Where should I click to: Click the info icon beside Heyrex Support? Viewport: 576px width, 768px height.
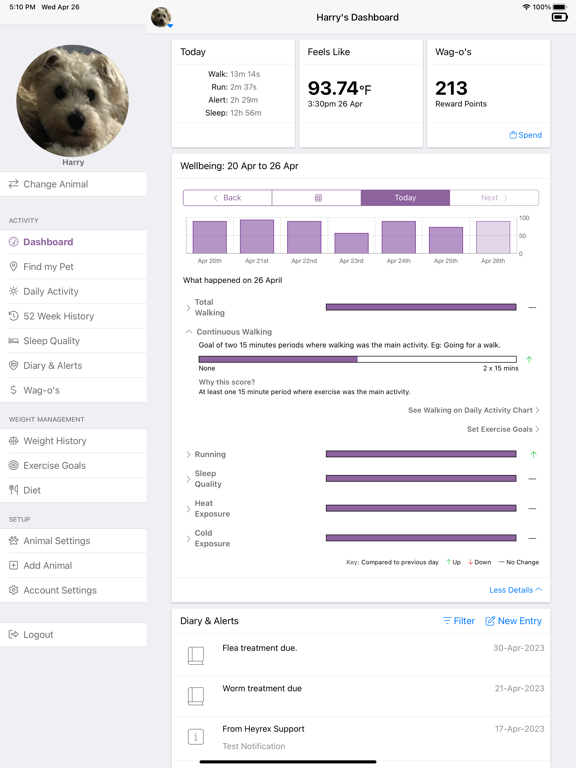point(196,737)
